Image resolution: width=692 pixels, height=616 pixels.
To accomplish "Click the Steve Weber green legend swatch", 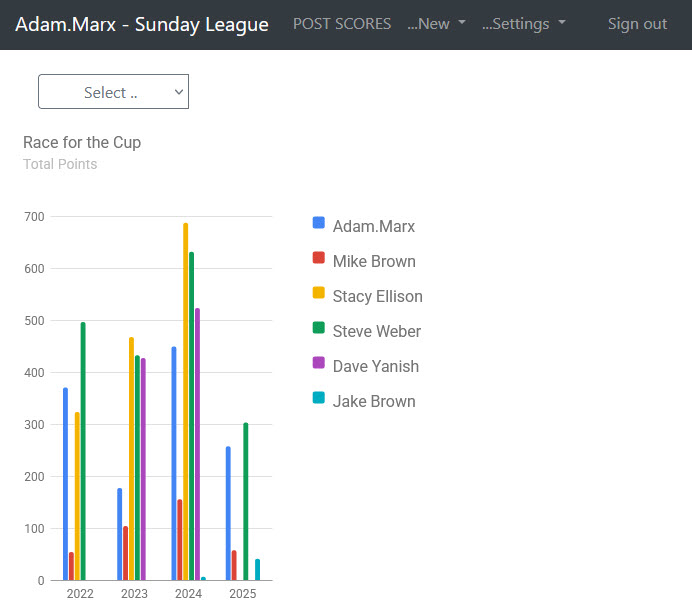I will point(319,328).
